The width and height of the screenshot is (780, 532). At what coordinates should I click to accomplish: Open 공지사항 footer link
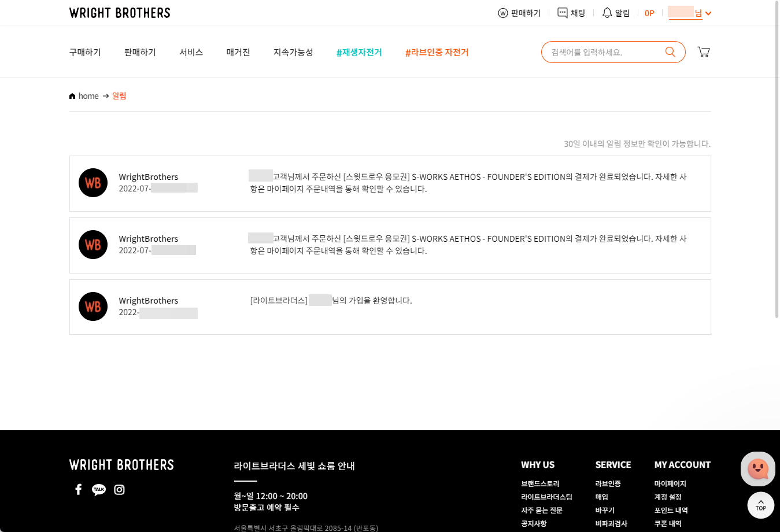pyautogui.click(x=534, y=523)
